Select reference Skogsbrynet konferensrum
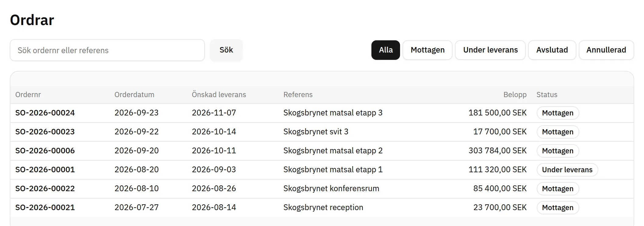 [331, 189]
